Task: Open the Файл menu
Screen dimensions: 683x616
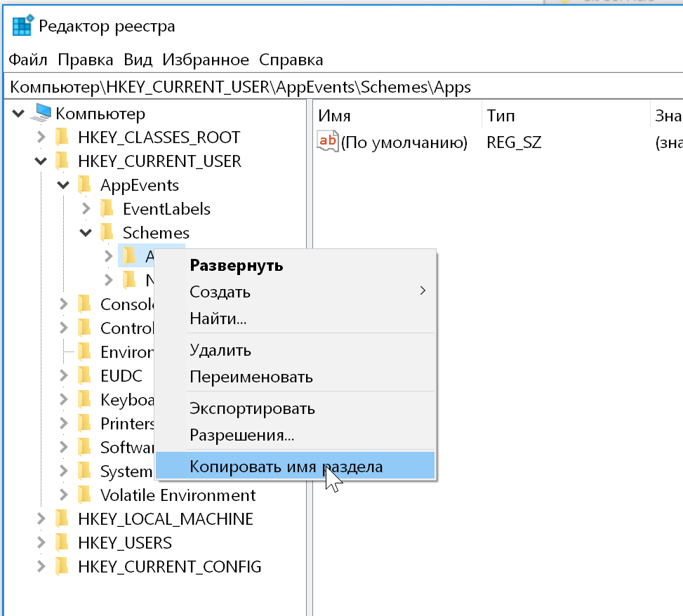Action: click(x=28, y=60)
